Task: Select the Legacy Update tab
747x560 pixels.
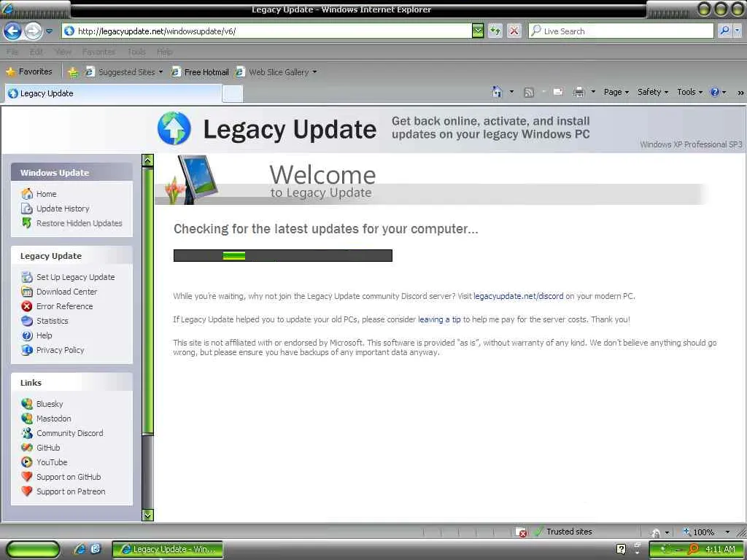Action: coord(113,93)
